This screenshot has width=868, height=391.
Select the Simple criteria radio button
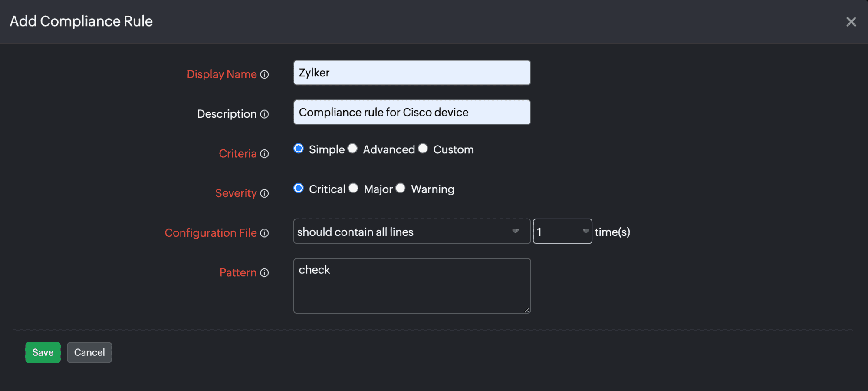[x=299, y=149]
